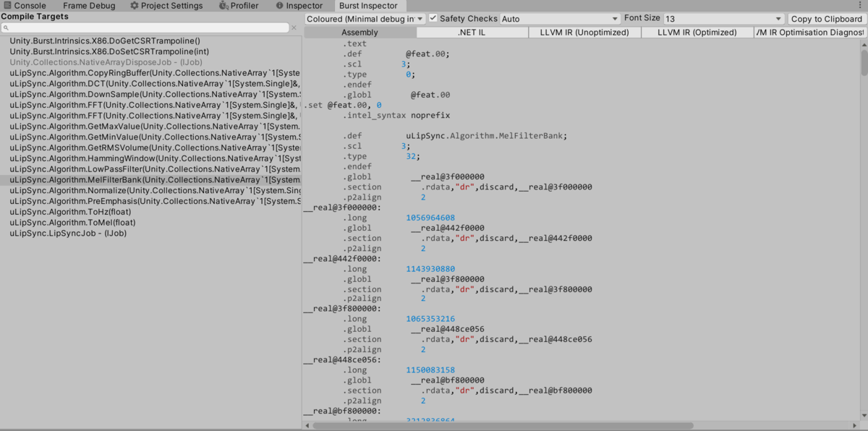Click the 'Compile Targets' header label
This screenshot has width=868, height=431.
[35, 17]
